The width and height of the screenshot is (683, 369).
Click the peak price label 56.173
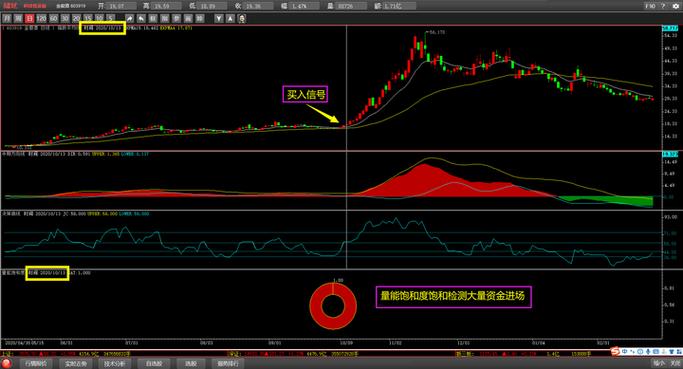pos(437,32)
